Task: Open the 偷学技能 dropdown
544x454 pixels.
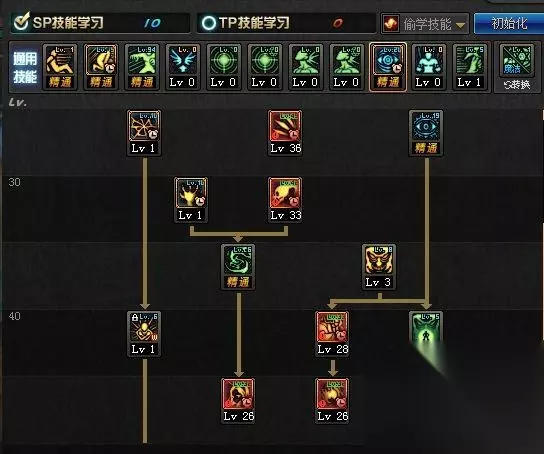Action: click(x=425, y=24)
